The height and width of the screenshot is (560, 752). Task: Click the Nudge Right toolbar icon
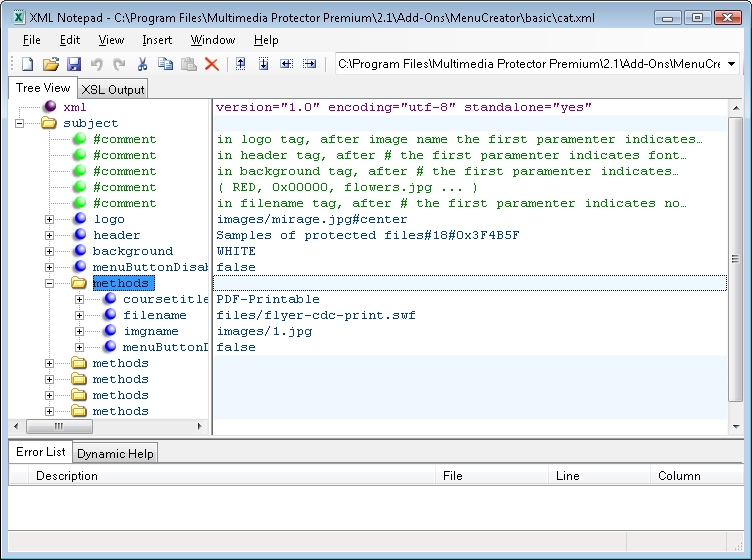pyautogui.click(x=309, y=64)
